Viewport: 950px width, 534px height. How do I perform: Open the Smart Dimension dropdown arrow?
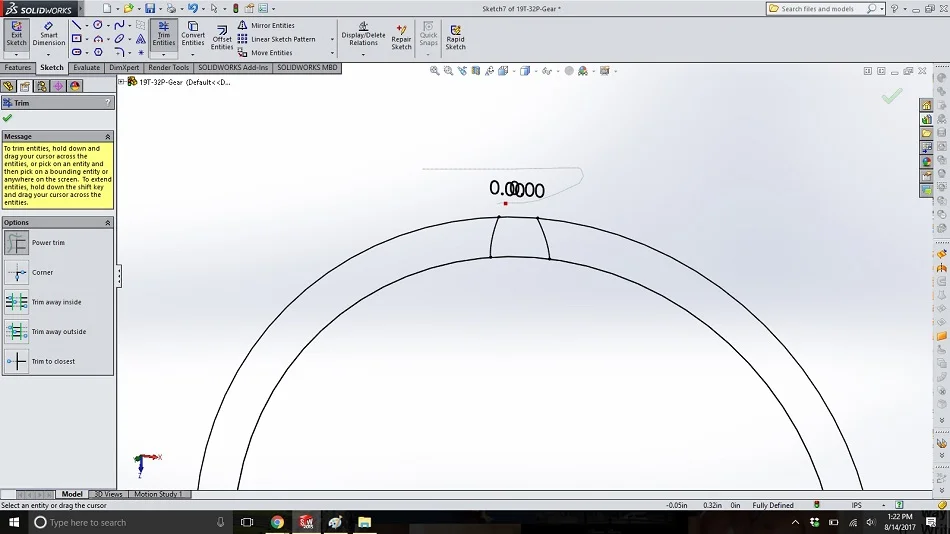[x=48, y=55]
